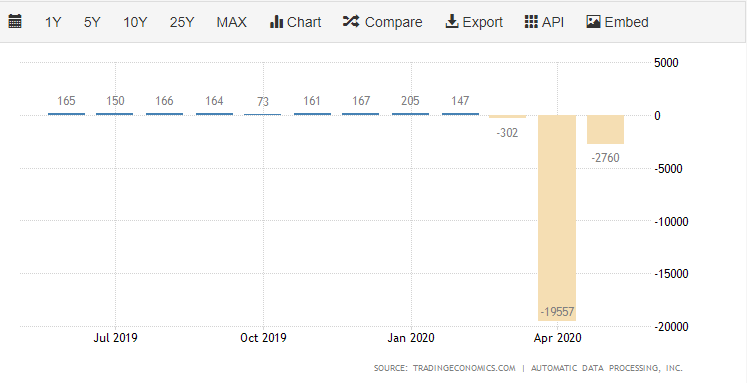Viewport: 748px width, 383px height.
Task: Open the Chart type menu
Action: (295, 22)
